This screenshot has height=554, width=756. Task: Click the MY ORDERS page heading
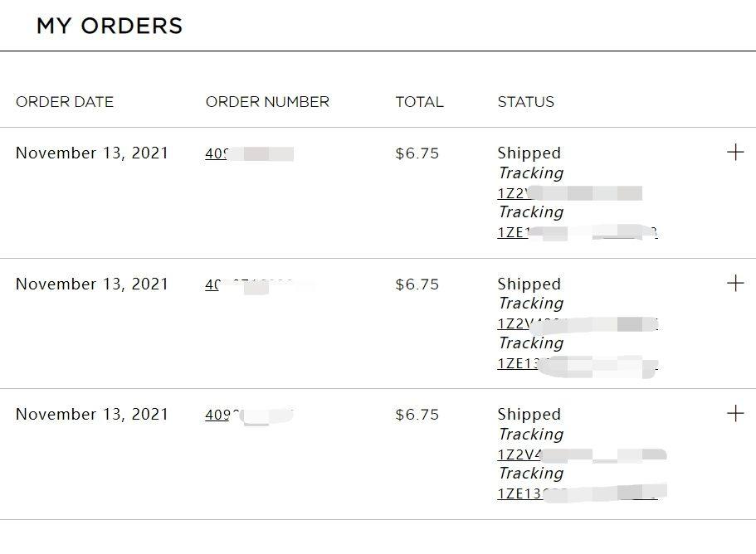(x=110, y=26)
